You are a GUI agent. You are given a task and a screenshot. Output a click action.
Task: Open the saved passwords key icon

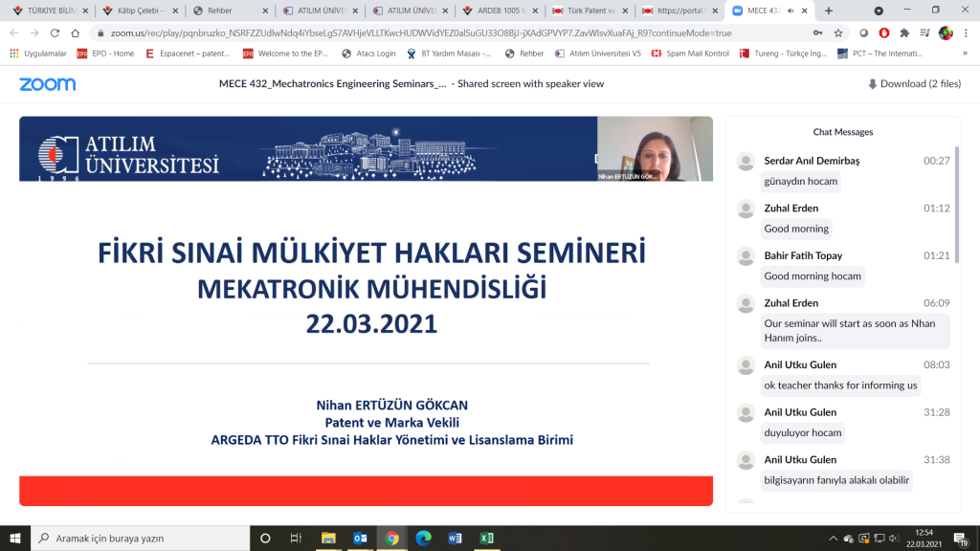pos(817,33)
